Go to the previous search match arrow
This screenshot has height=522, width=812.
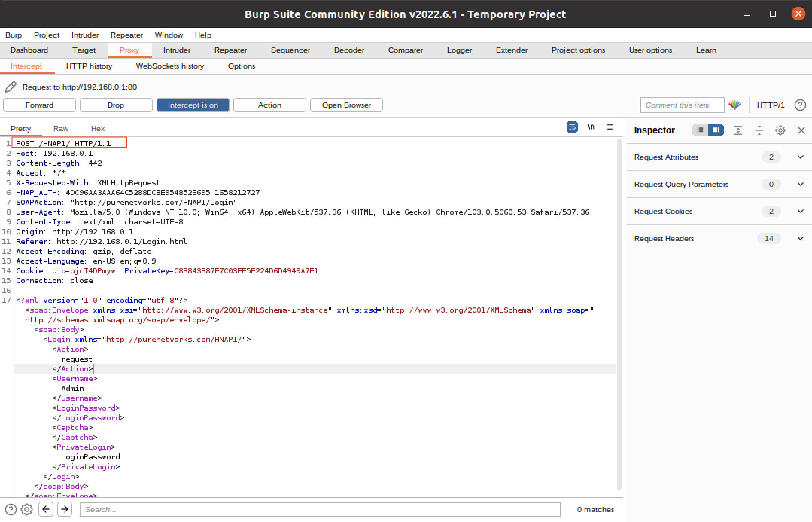(46, 509)
